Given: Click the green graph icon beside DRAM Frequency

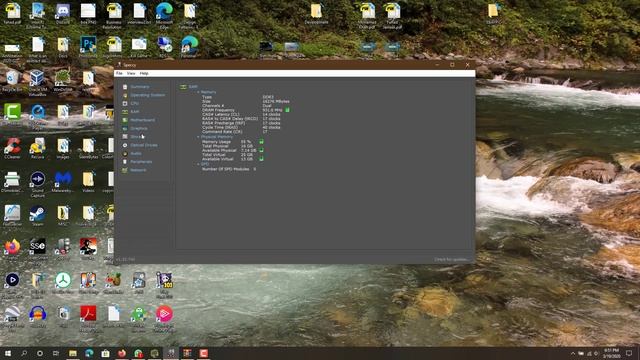Looking at the screenshot, I should [x=287, y=110].
